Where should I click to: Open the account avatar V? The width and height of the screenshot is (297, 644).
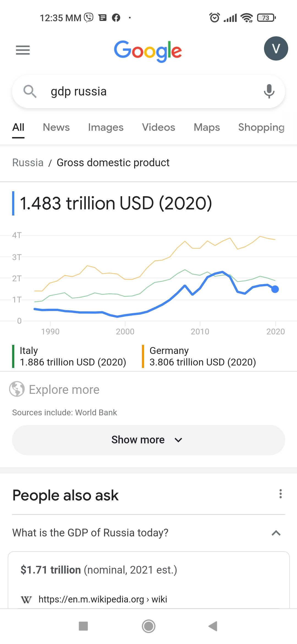[x=276, y=48]
